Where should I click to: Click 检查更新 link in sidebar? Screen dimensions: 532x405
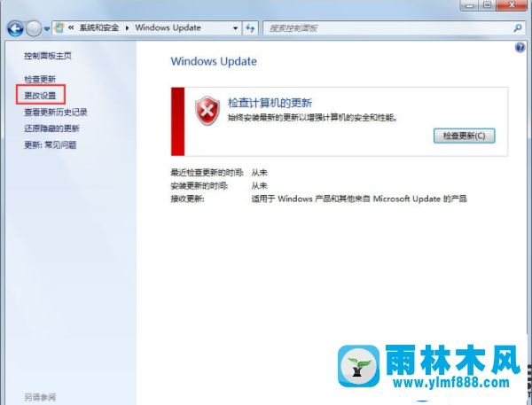pos(40,80)
